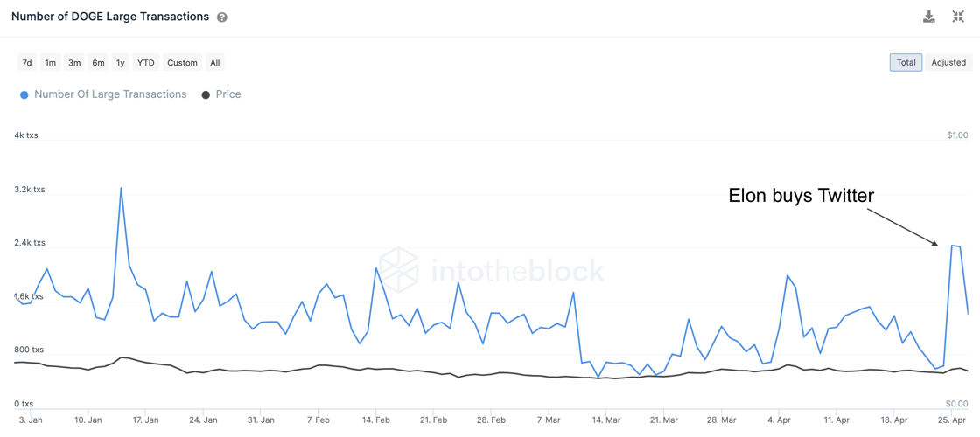Select the 3m time range
This screenshot has height=437, width=980.
[74, 63]
